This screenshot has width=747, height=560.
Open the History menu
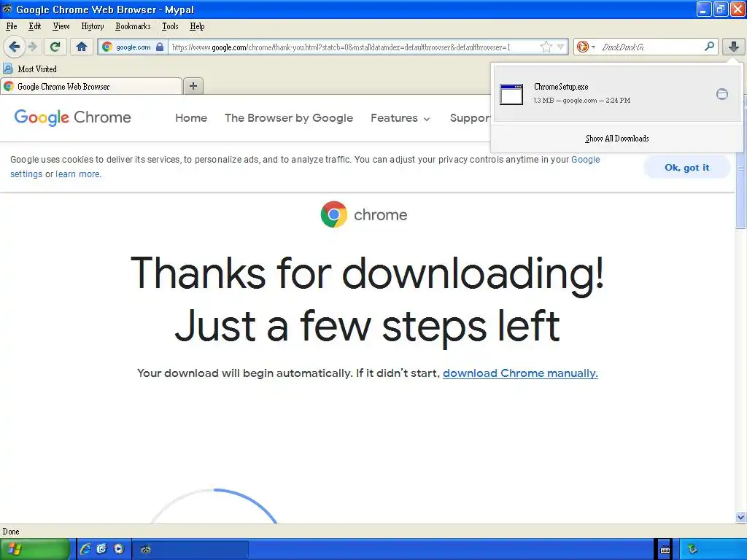93,26
